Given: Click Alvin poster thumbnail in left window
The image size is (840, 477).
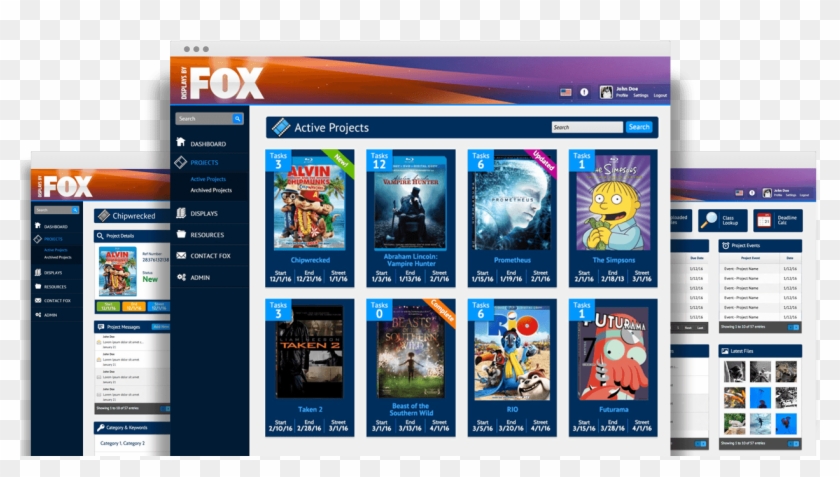Looking at the screenshot, I should point(117,272).
